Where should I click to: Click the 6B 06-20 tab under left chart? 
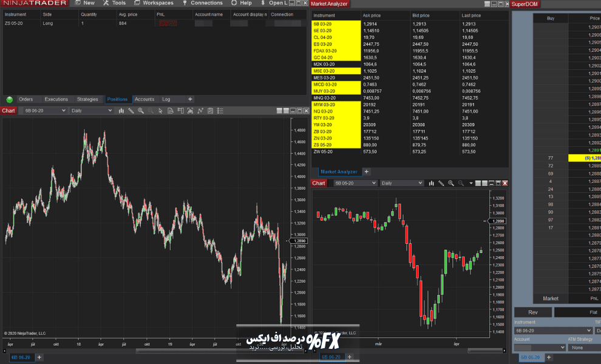[21, 357]
